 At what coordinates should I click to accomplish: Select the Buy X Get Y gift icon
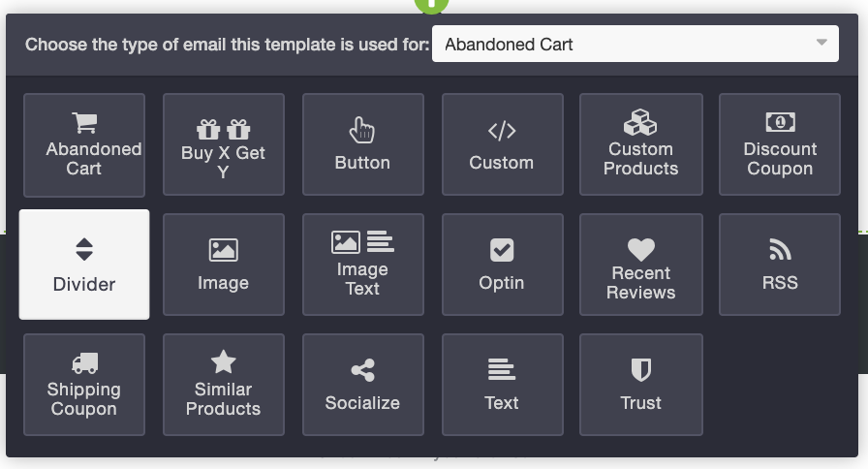point(223,129)
